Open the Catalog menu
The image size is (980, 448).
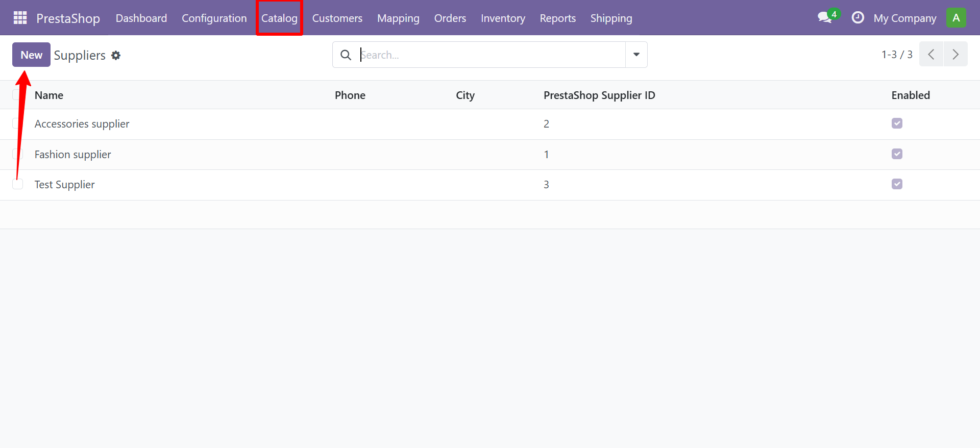[279, 18]
